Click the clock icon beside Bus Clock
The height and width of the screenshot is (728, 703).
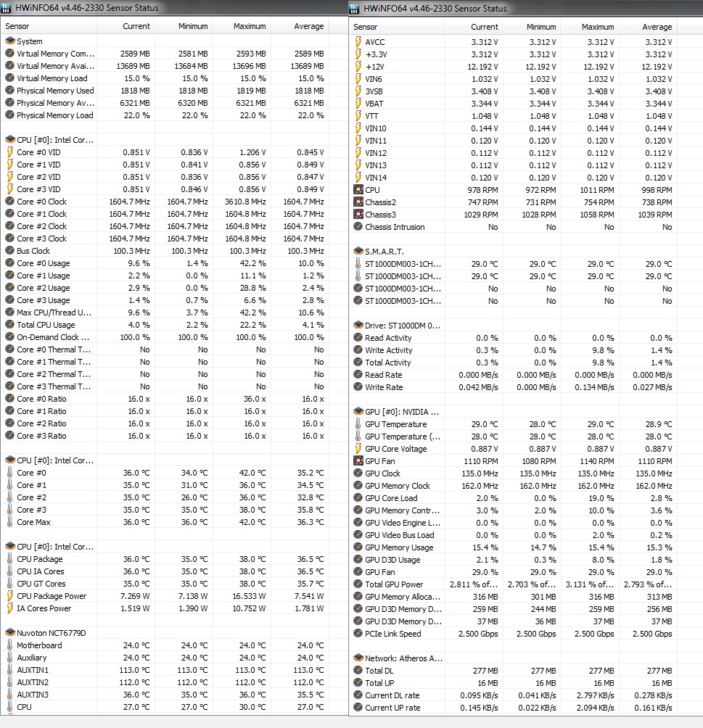pos(9,251)
